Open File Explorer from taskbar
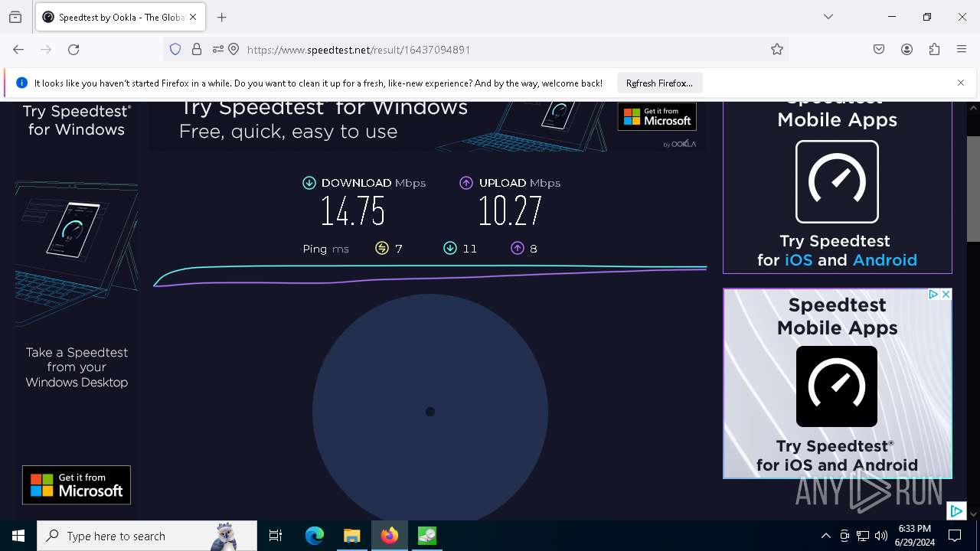Image resolution: width=980 pixels, height=551 pixels. click(x=351, y=536)
